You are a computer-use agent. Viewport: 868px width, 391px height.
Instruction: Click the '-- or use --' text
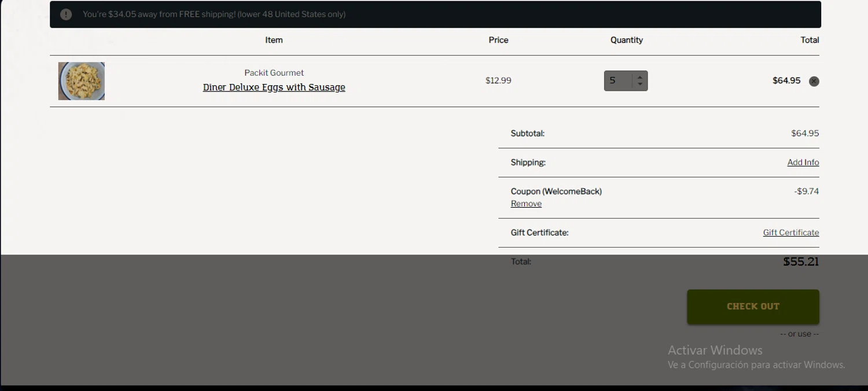799,334
